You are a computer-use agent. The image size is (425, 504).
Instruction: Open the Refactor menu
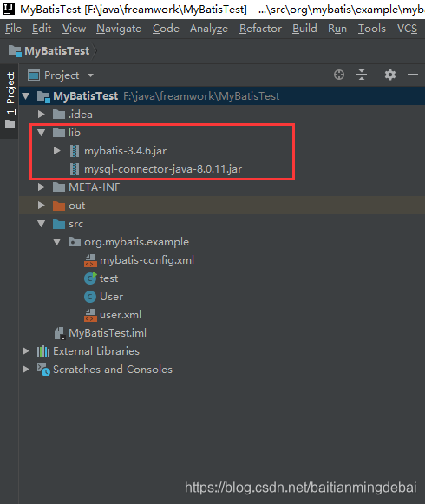[260, 29]
